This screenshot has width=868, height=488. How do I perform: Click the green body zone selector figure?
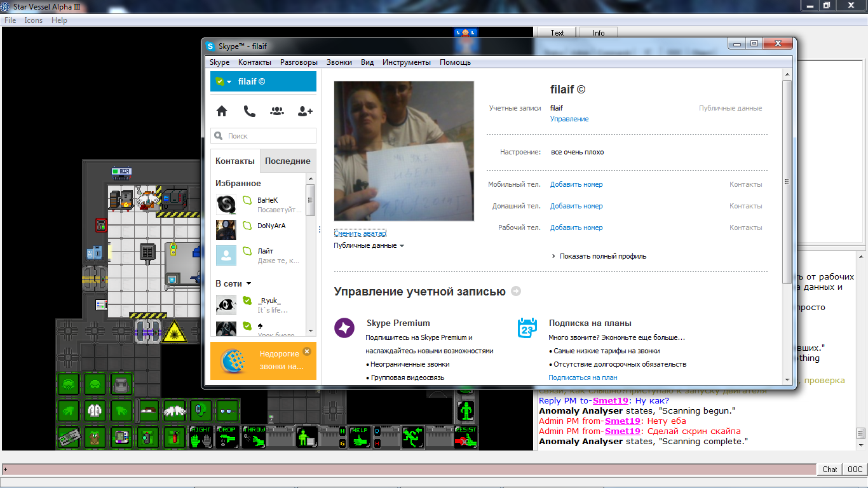[467, 410]
